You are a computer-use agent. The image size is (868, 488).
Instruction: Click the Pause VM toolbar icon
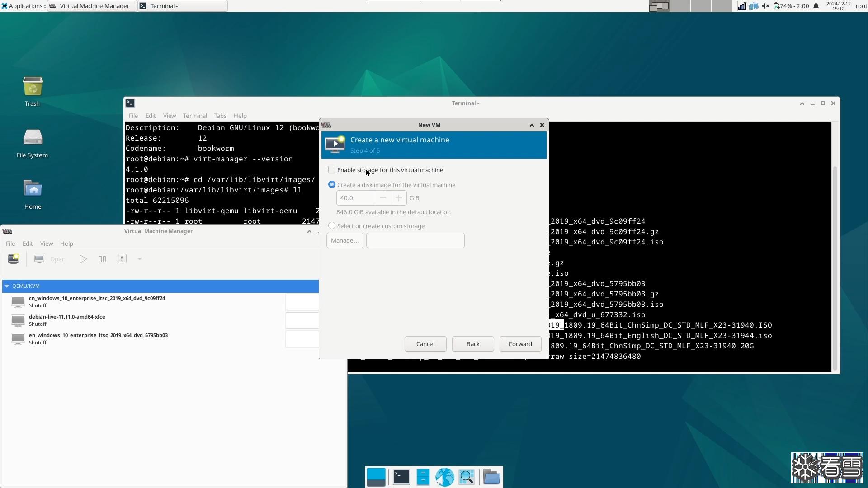coord(102,259)
